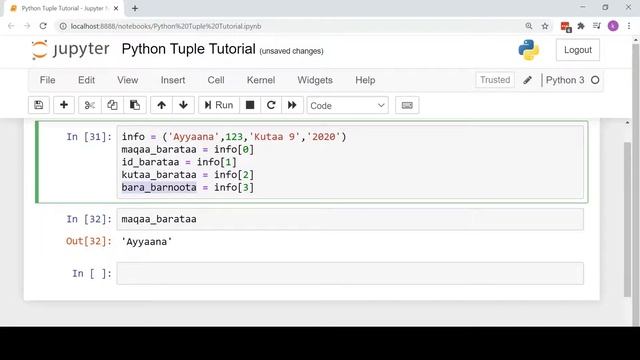Click the id_barataa assignment line
Screen dimensions: 640x360
179,162
